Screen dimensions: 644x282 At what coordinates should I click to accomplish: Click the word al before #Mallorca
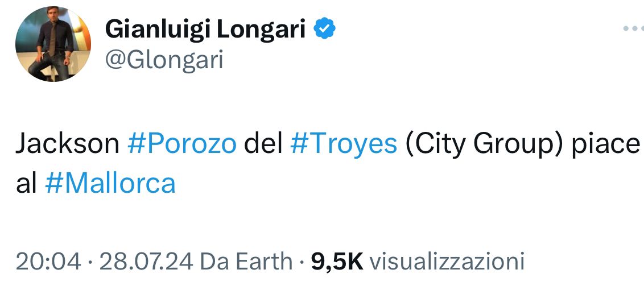point(26,184)
